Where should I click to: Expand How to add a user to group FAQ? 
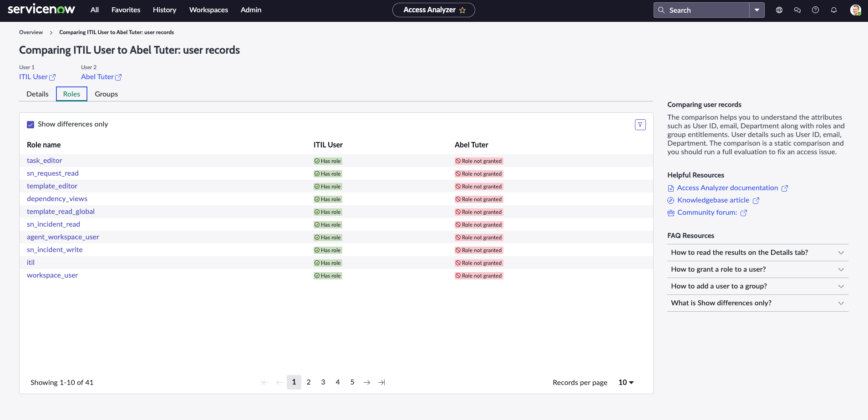(x=758, y=286)
